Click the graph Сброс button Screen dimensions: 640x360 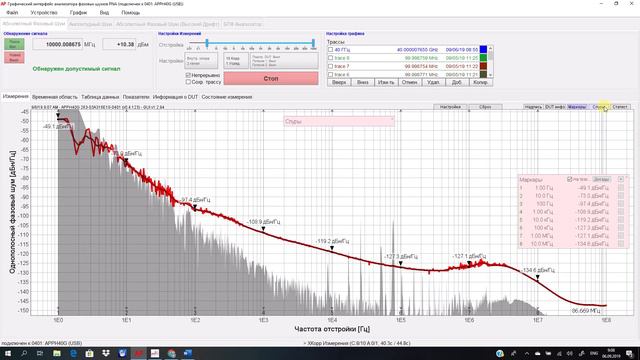coord(485,107)
